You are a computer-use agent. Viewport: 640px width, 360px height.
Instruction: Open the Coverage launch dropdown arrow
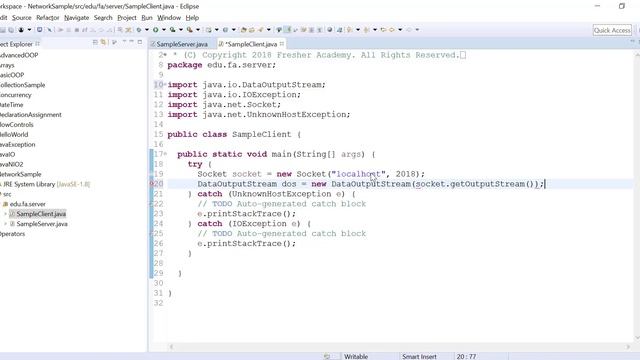click(181, 30)
